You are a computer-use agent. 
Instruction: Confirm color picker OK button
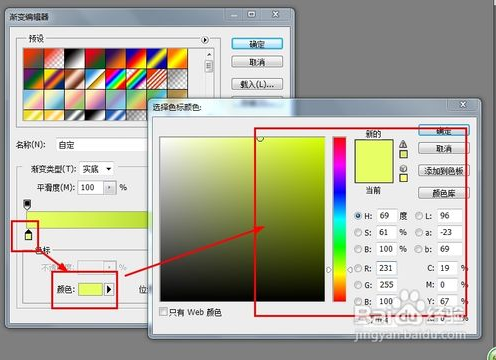point(444,131)
